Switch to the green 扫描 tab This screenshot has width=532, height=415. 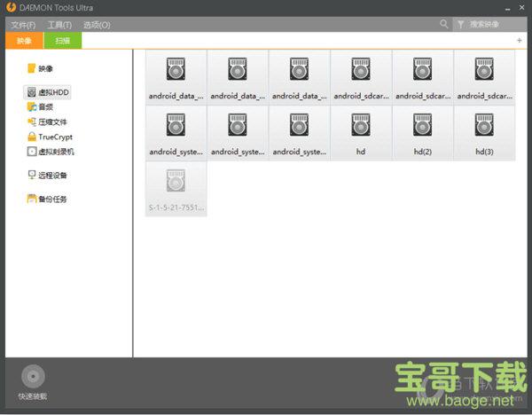pos(63,41)
